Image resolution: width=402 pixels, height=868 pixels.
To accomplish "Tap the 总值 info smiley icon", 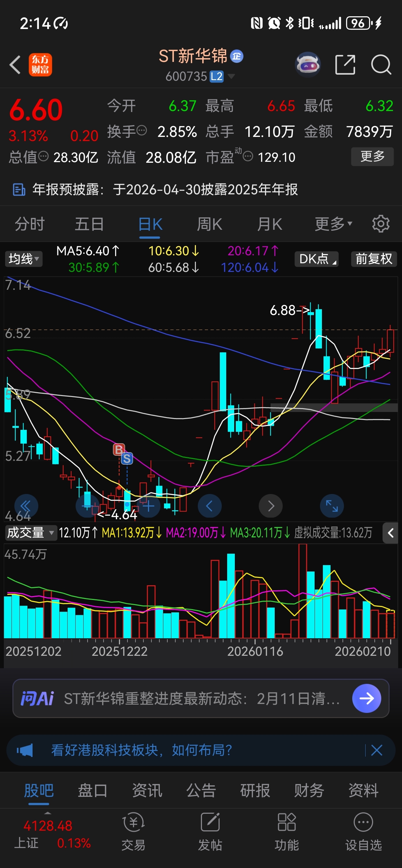I will 43,156.
